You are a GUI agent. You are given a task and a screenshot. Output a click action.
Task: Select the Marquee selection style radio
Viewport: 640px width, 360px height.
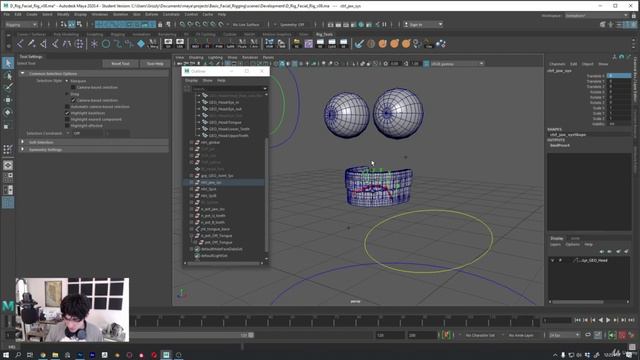pos(67,81)
